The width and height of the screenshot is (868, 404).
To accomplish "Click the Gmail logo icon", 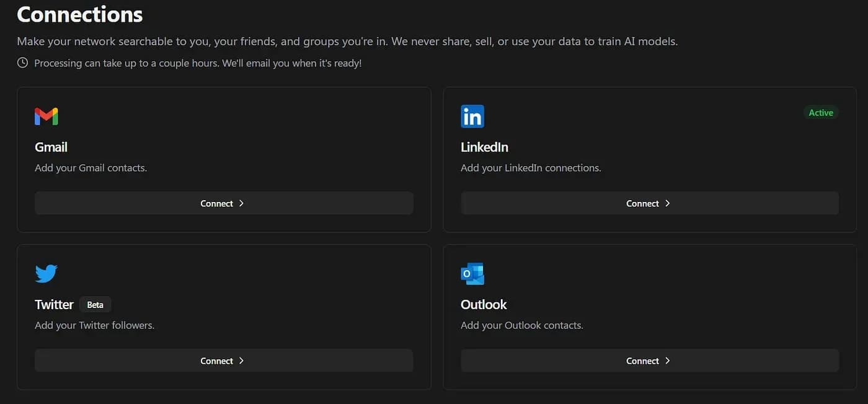I will [46, 116].
